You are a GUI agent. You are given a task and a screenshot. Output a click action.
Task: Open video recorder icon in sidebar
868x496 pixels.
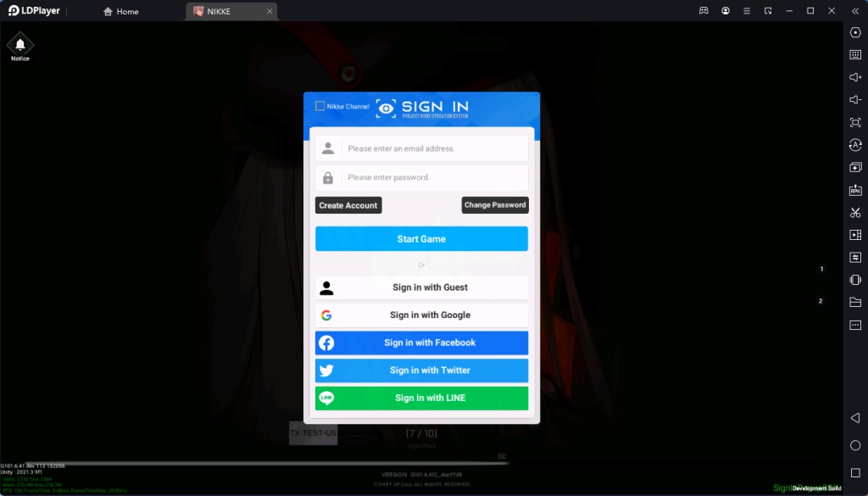click(x=855, y=235)
